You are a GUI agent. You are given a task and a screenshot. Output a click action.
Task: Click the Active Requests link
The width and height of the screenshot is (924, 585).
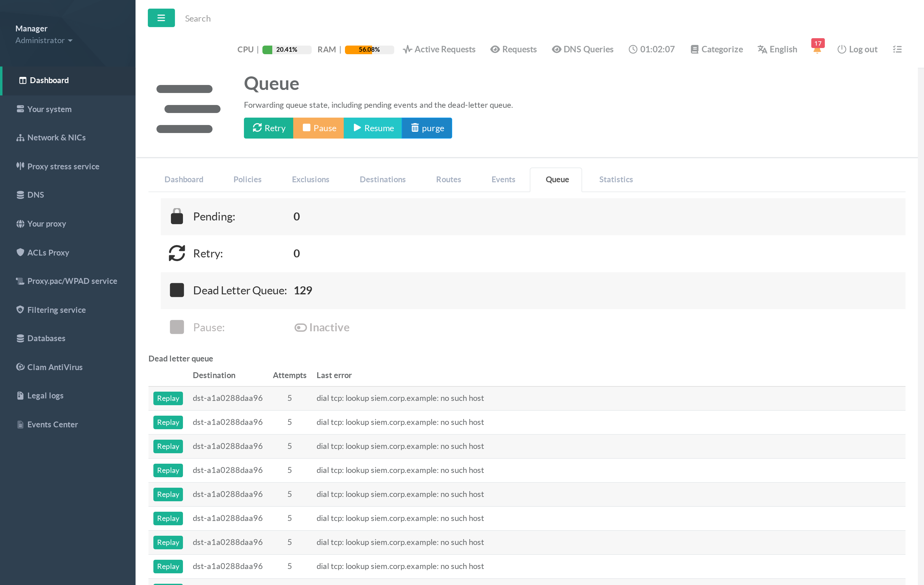tap(439, 49)
